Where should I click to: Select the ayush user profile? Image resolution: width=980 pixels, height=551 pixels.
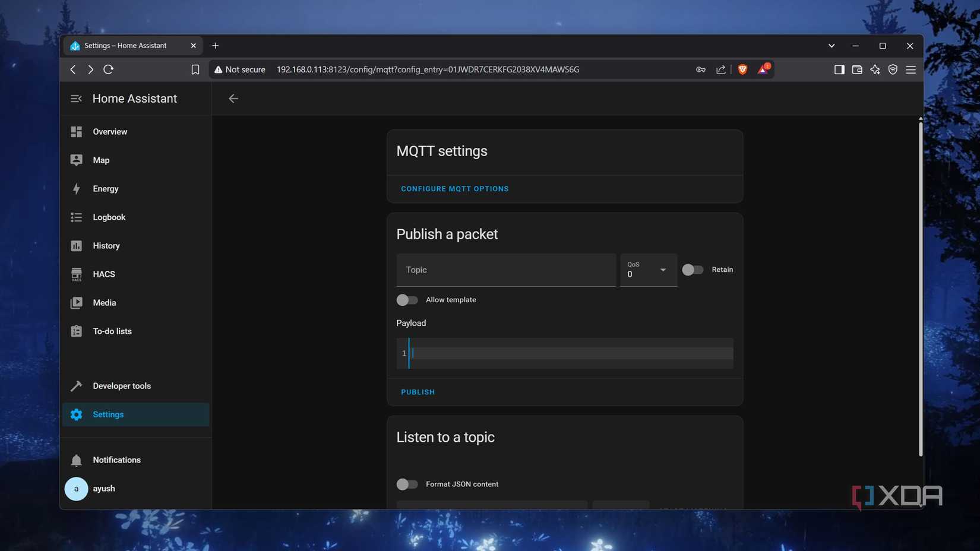pyautogui.click(x=135, y=489)
